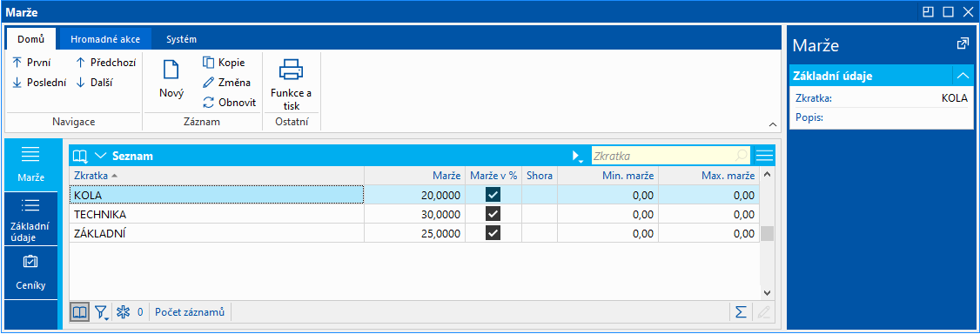Viewport: 980px width, 334px height.
Task: Toggle Marže v % checkbox for ZÁKLADNÍ
Action: click(x=493, y=233)
